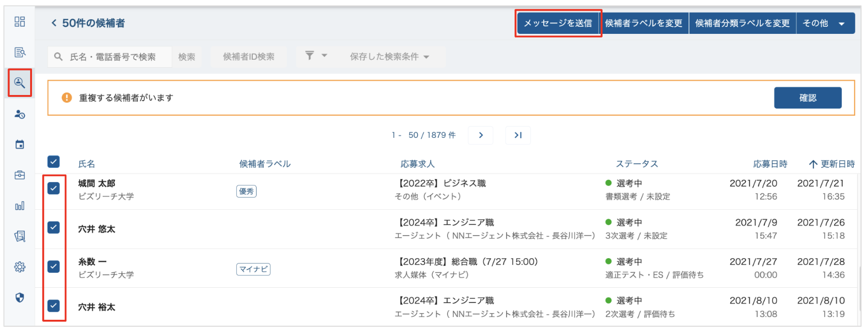Go to the next page of results
868x332 pixels.
click(481, 135)
